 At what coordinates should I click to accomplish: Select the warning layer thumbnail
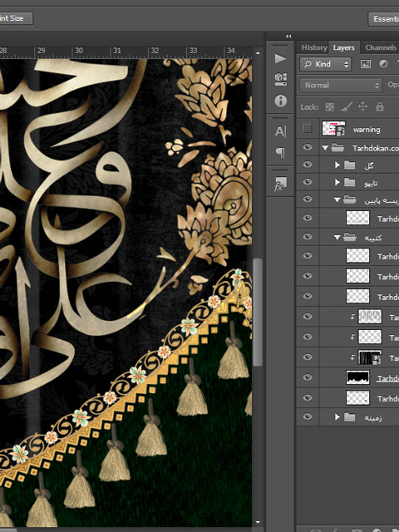point(333,129)
